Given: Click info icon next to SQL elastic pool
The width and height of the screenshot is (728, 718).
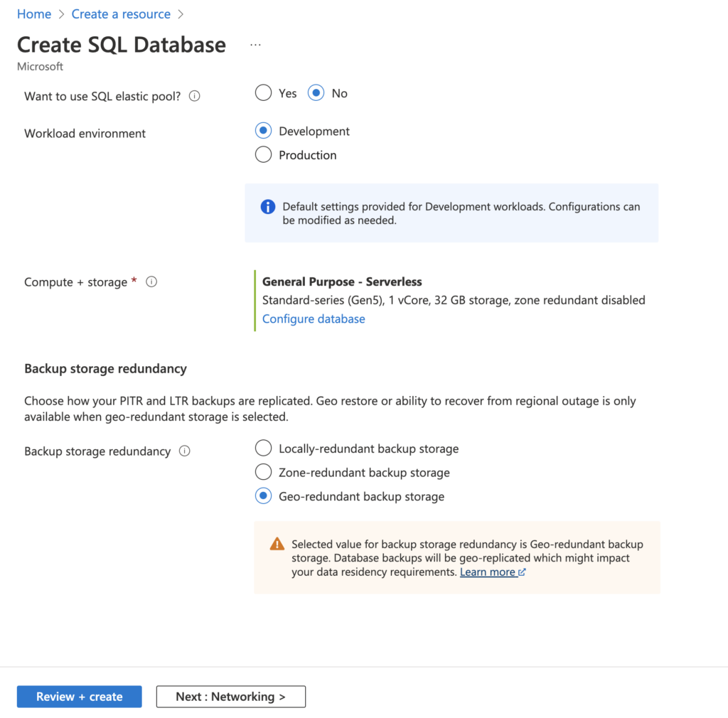Looking at the screenshot, I should coord(195,96).
